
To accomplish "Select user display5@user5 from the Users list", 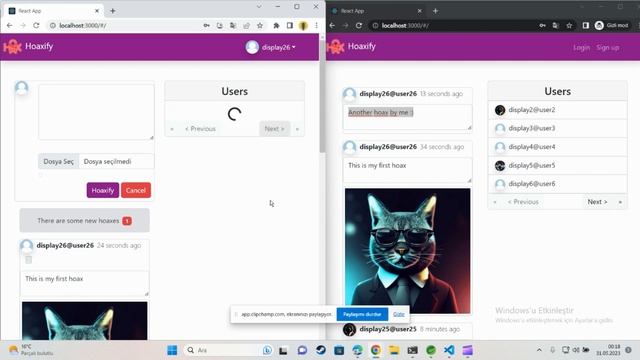I will 558,165.
